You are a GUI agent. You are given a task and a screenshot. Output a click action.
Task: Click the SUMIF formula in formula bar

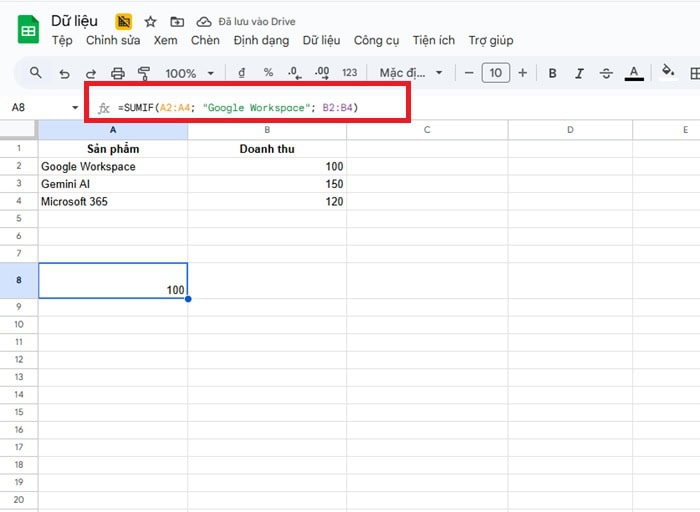[238, 108]
